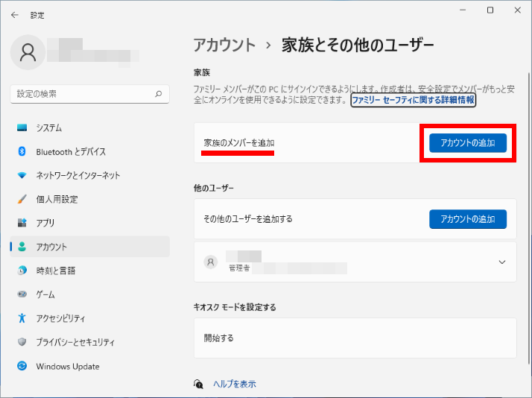Click the ゲーム controller icon
The width and height of the screenshot is (532, 398).
(x=22, y=294)
